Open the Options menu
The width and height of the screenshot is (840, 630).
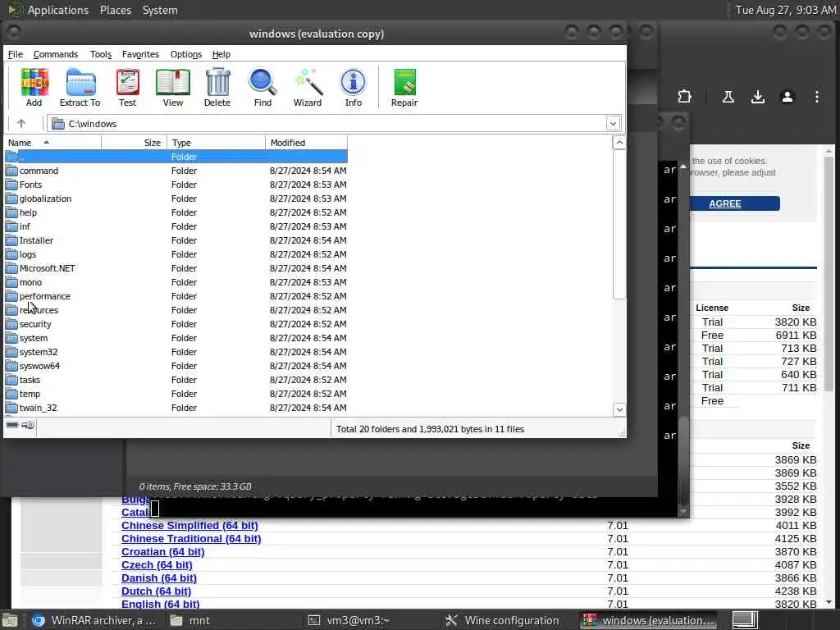point(186,54)
